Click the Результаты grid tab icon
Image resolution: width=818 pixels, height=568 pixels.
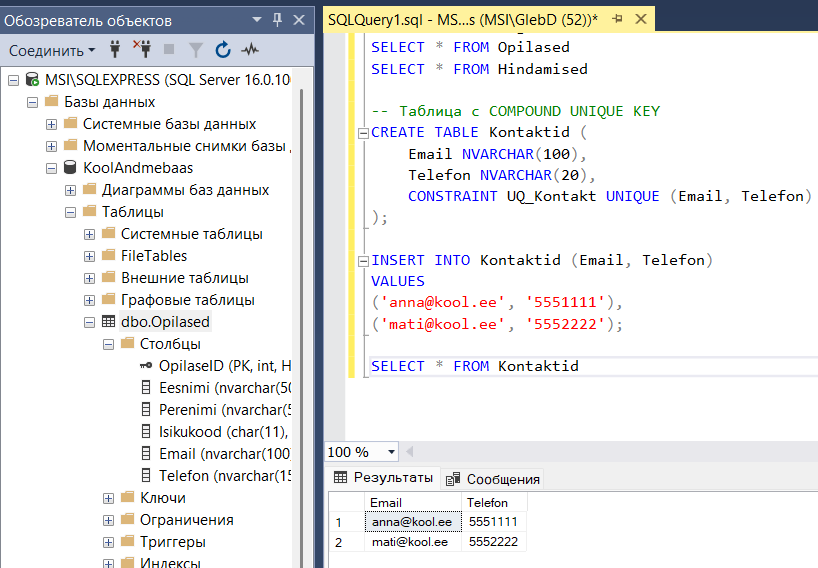(x=340, y=477)
